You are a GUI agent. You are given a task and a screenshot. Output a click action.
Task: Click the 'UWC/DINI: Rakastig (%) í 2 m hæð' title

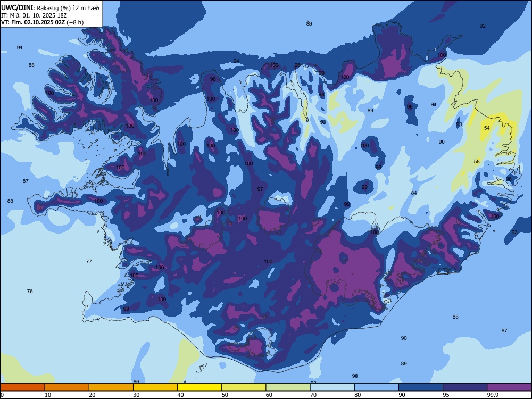tap(50, 8)
